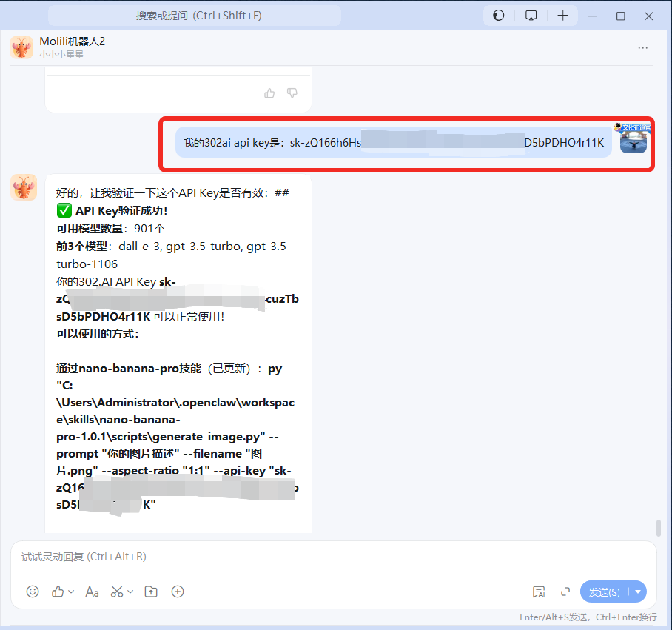Open the dropdown arrow next to the Send button
672x630 pixels.
(637, 592)
